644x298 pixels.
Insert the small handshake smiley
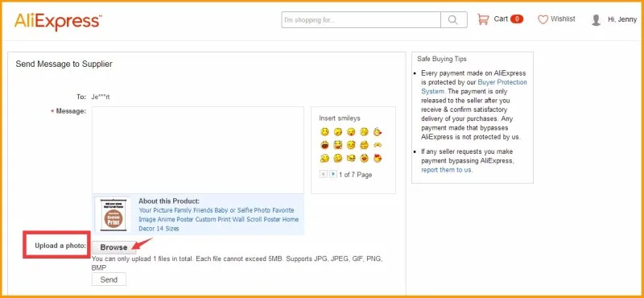click(x=378, y=145)
